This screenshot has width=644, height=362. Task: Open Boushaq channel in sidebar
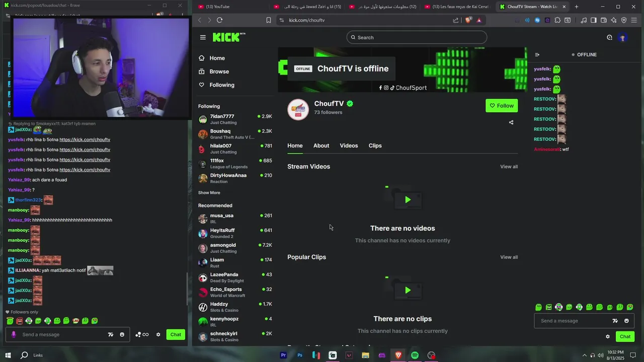point(235,134)
